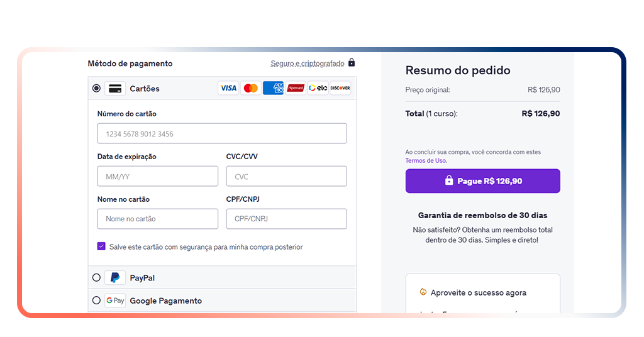Click the American Express logo
The width and height of the screenshot is (644, 337).
coord(273,88)
